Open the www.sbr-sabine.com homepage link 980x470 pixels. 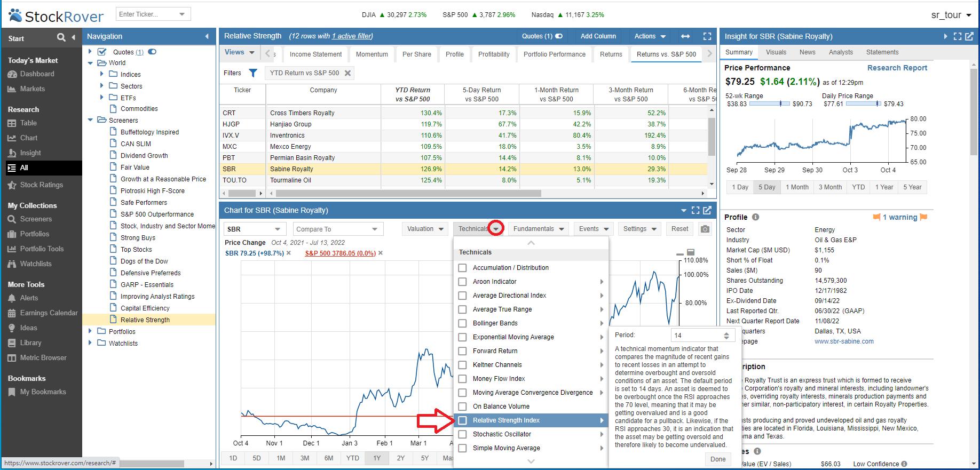(844, 341)
